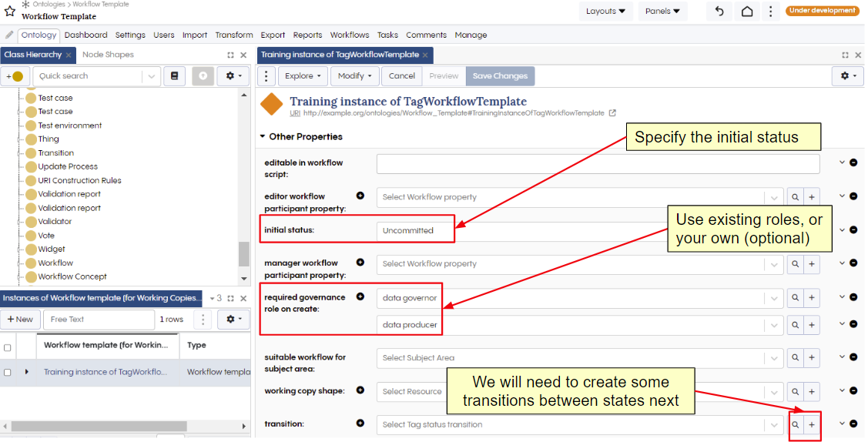
Task: Open the Panels dropdown
Action: 662,11
